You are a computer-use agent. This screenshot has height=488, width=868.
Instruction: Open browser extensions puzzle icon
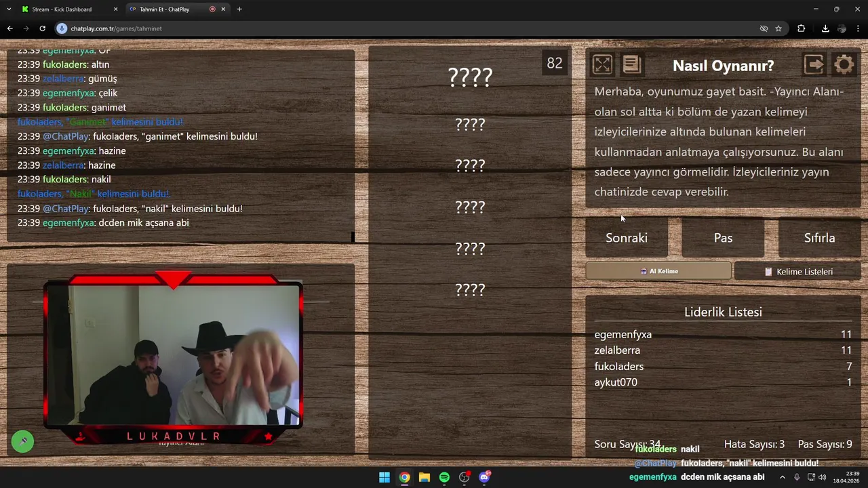click(801, 28)
